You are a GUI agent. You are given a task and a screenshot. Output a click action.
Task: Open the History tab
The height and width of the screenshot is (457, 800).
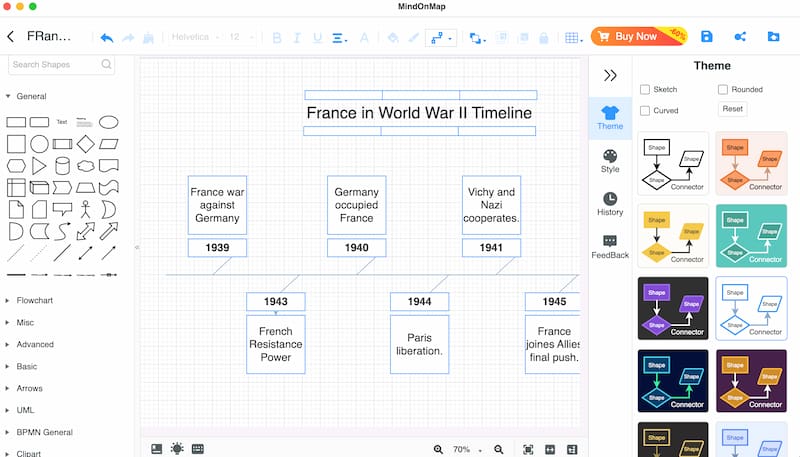(x=610, y=204)
